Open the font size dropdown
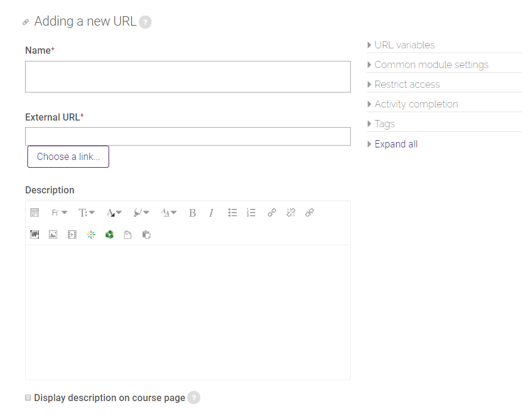This screenshot has height=419, width=532. pyautogui.click(x=86, y=212)
